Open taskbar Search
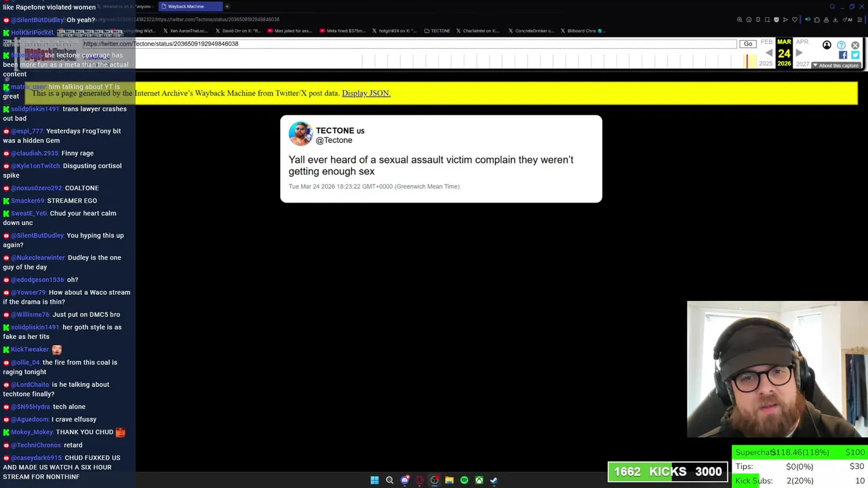 pyautogui.click(x=389, y=480)
